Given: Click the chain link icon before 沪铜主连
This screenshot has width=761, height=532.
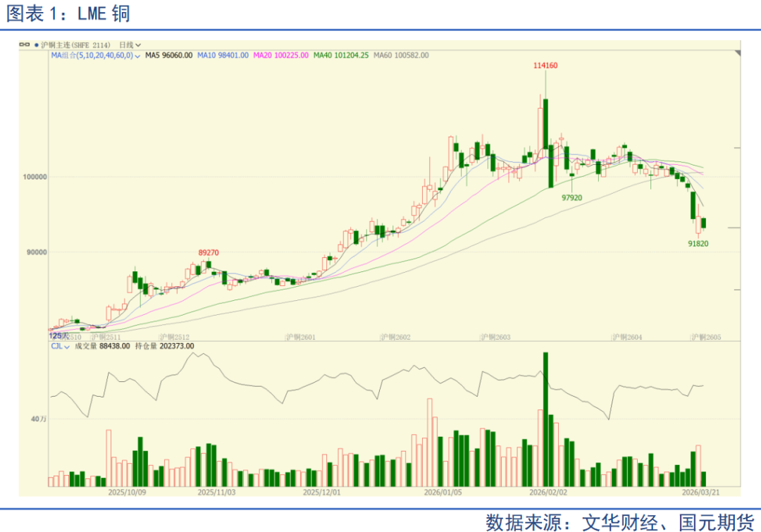Looking at the screenshot, I should click(24, 44).
